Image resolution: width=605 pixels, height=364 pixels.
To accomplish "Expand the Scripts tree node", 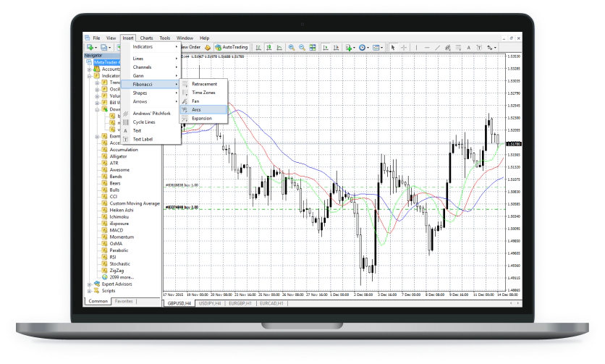I will coord(90,291).
